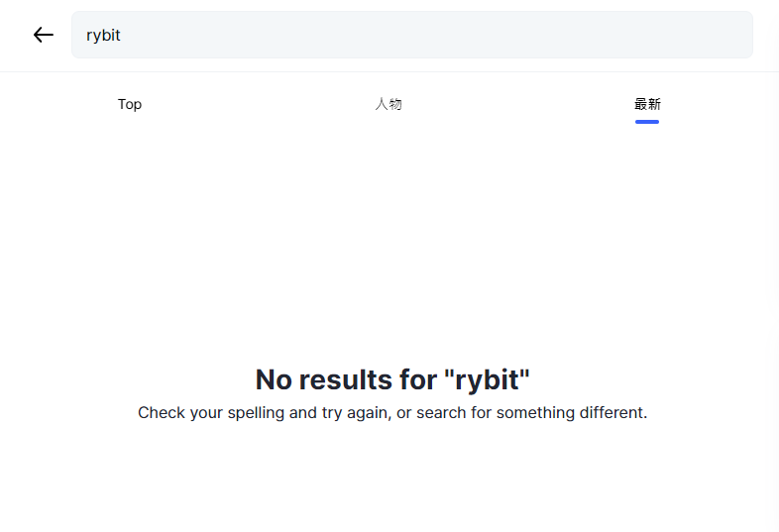
Task: Place cursor after "rybit" in search box
Action: tap(122, 35)
